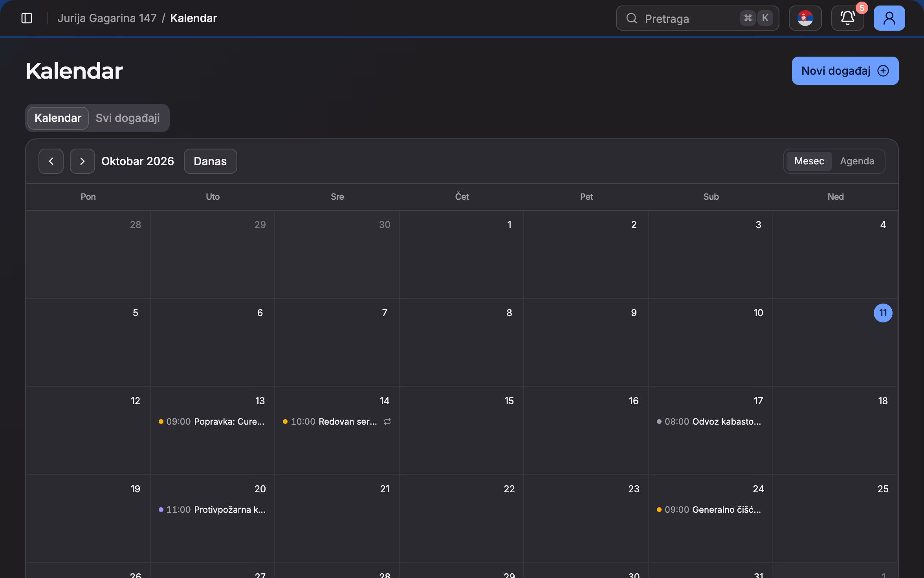
Task: Change language via Serbian flag icon
Action: (805, 18)
